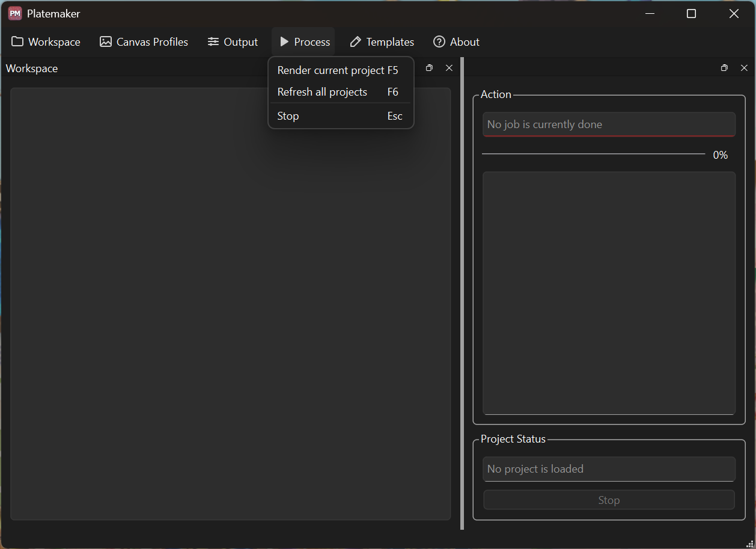
Task: Open the Templates menu
Action: [x=382, y=42]
